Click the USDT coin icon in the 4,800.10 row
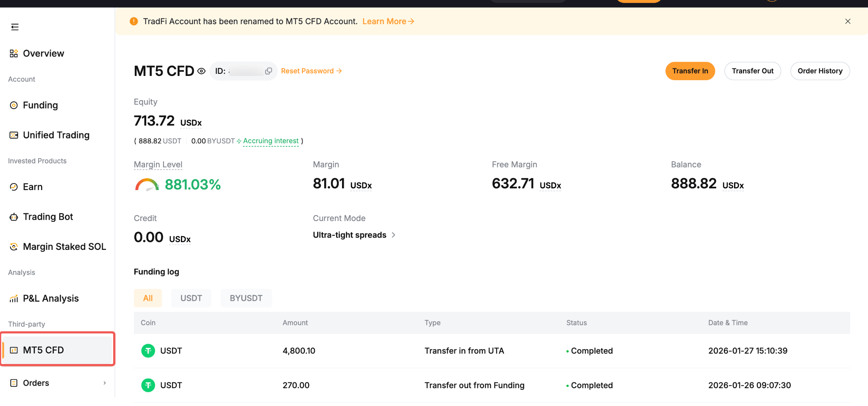868x406 pixels. 148,351
